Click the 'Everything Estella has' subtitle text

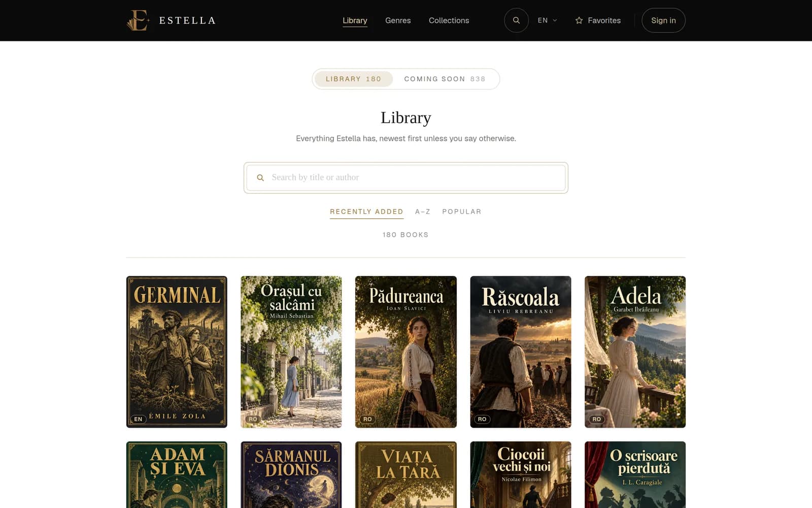[406, 138]
